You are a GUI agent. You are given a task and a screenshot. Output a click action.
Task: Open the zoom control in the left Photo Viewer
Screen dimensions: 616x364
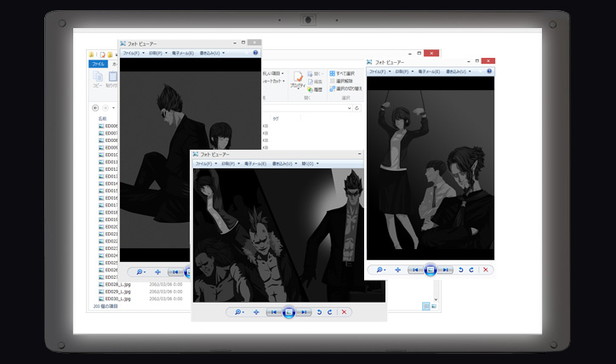pos(140,271)
